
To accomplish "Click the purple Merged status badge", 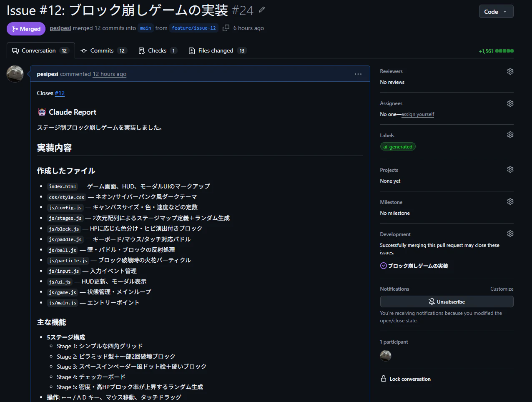I will 26,29.
